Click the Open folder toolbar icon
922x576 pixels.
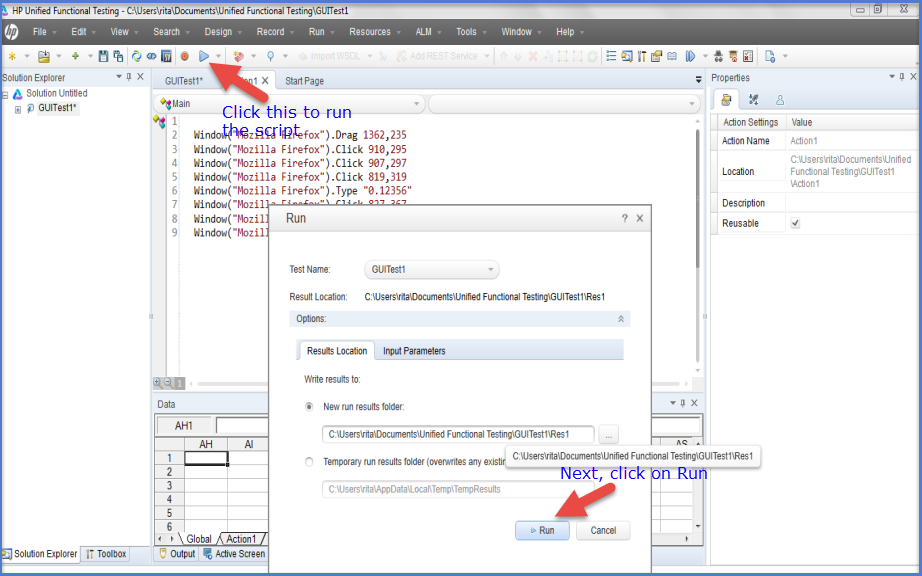point(44,56)
